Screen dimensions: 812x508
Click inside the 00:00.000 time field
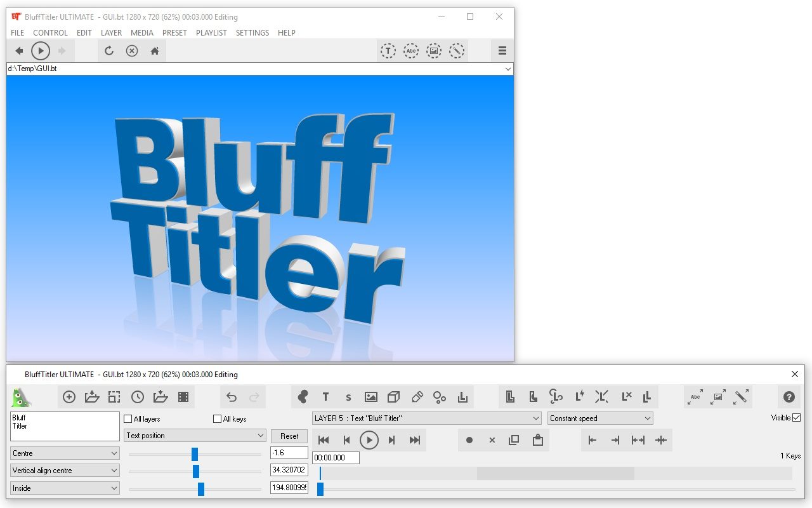click(335, 457)
